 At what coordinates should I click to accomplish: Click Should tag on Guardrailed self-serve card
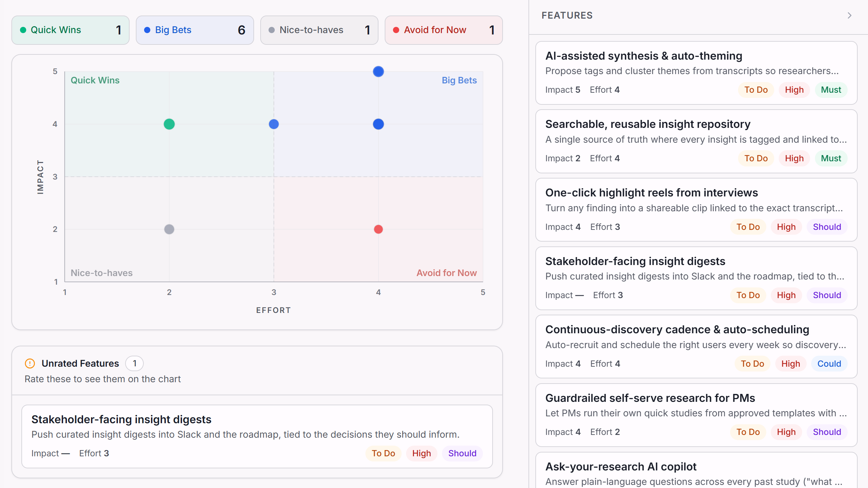tap(827, 432)
